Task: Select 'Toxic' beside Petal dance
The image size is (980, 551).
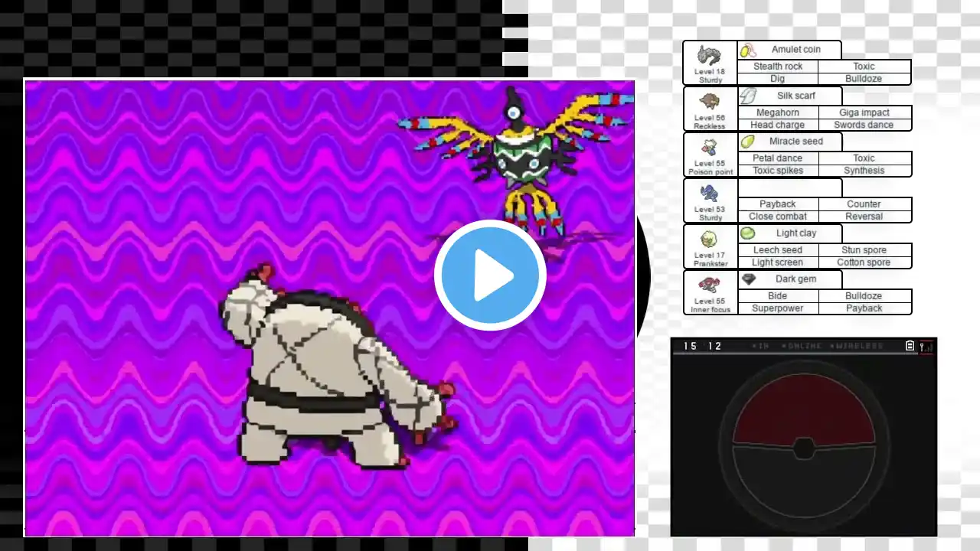Action: pyautogui.click(x=864, y=158)
